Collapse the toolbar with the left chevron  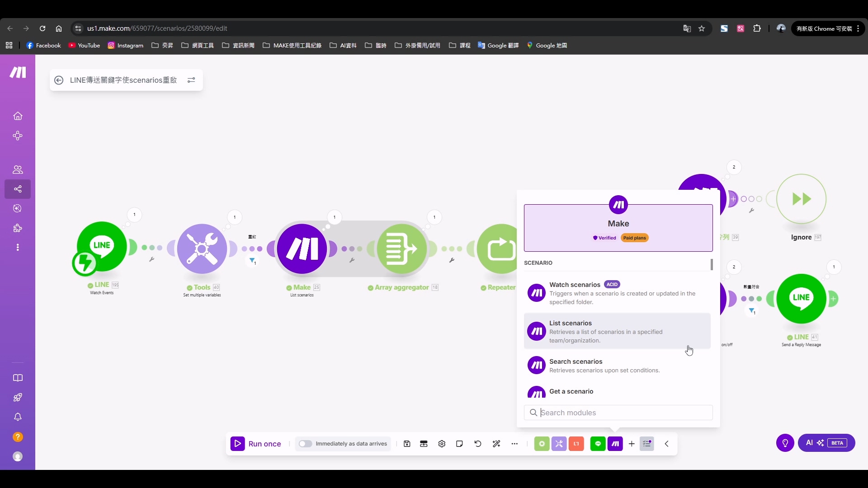tap(666, 444)
